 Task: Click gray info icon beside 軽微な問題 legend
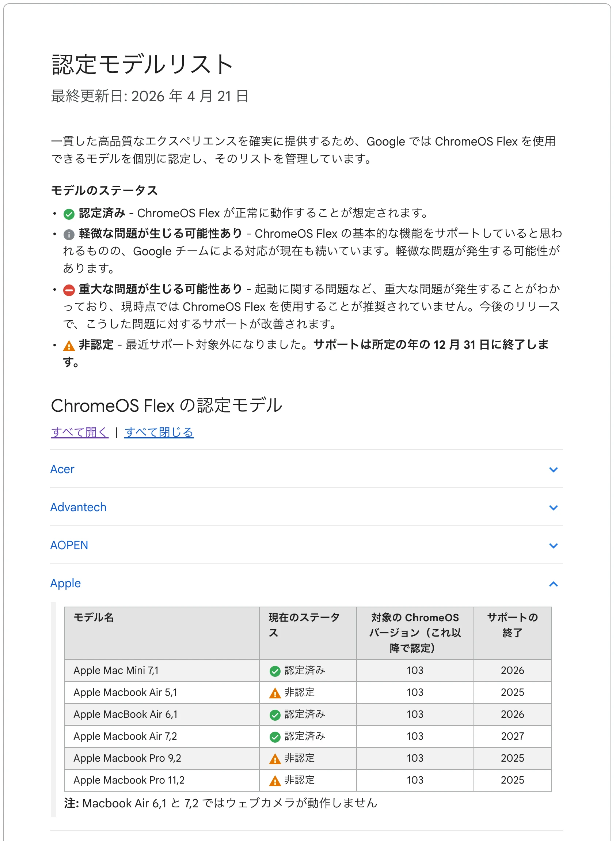pyautogui.click(x=69, y=235)
